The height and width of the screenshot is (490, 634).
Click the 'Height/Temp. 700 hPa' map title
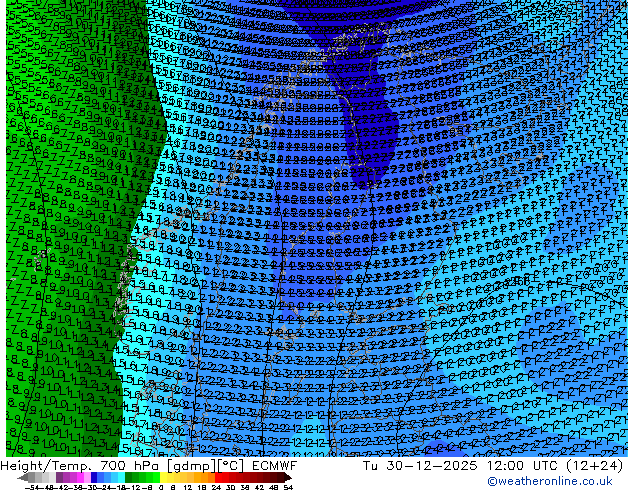click(x=81, y=466)
